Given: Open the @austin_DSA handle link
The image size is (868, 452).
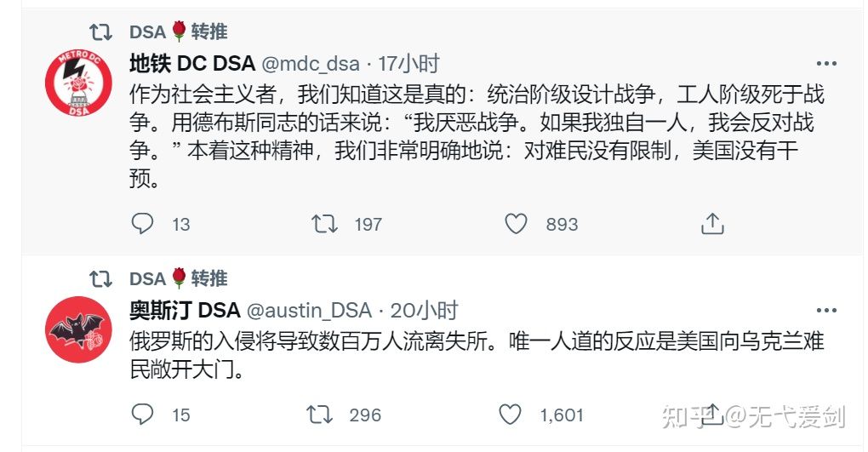Looking at the screenshot, I should click(309, 310).
